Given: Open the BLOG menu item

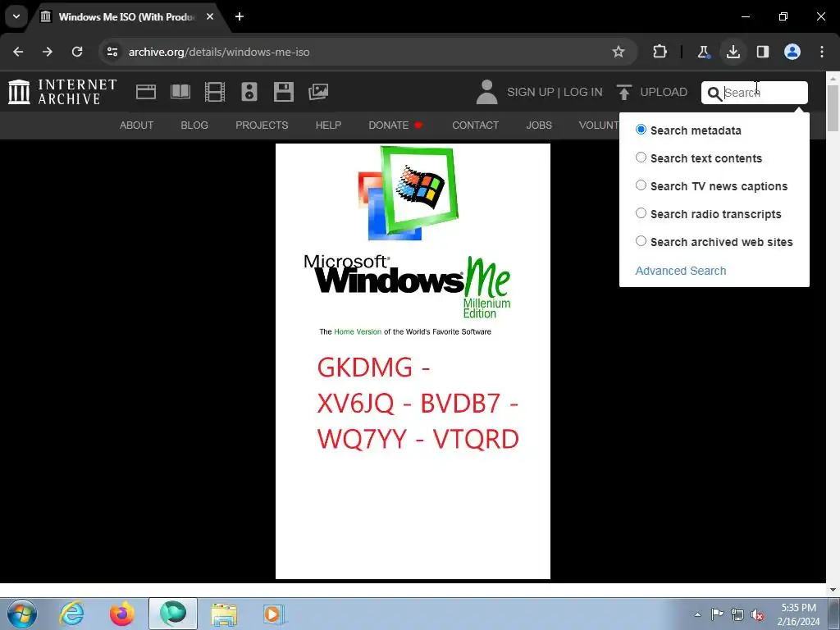Looking at the screenshot, I should [x=194, y=126].
